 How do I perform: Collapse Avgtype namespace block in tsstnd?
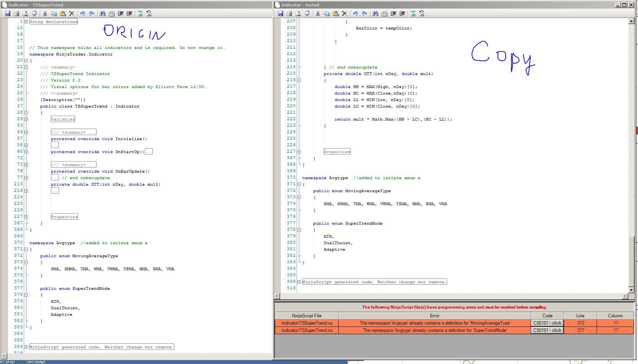click(299, 184)
